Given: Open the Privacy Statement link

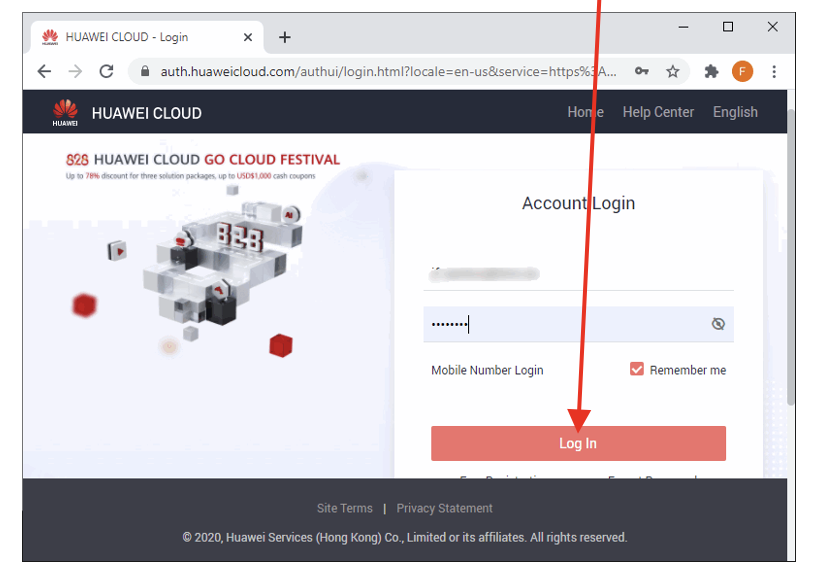Looking at the screenshot, I should point(444,508).
